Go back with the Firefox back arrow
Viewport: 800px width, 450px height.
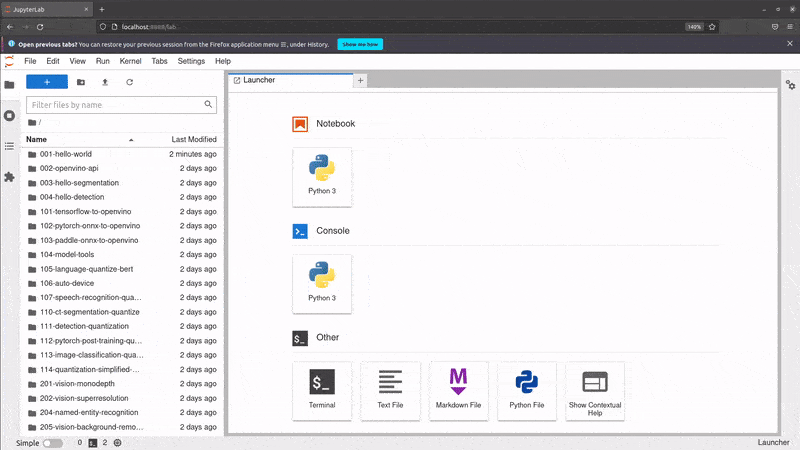tap(10, 27)
